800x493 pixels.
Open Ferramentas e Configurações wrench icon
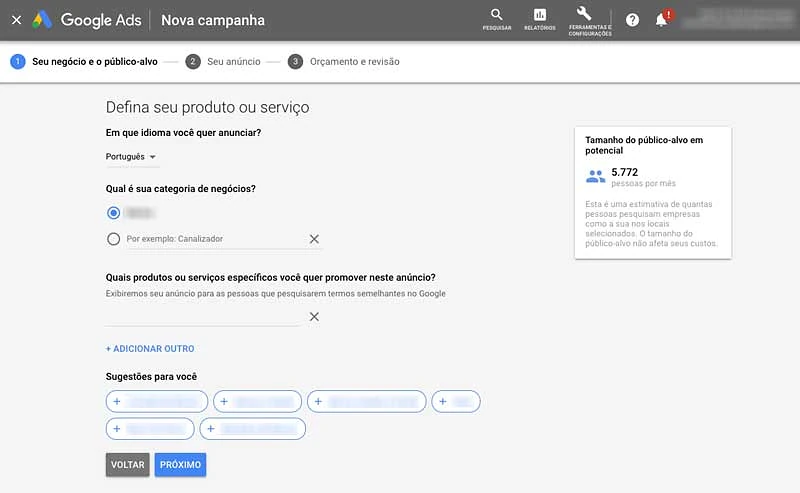[x=590, y=21]
